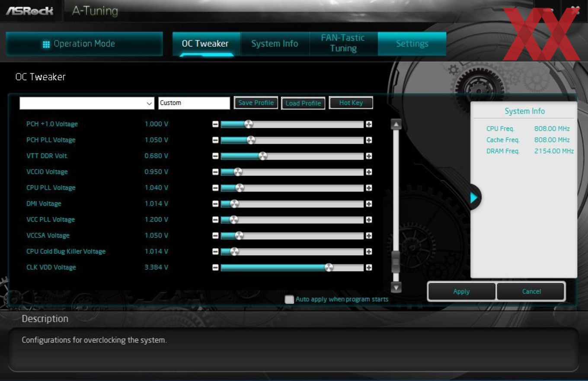Decrease PCH +1.0 Voltage with minus button

point(215,124)
